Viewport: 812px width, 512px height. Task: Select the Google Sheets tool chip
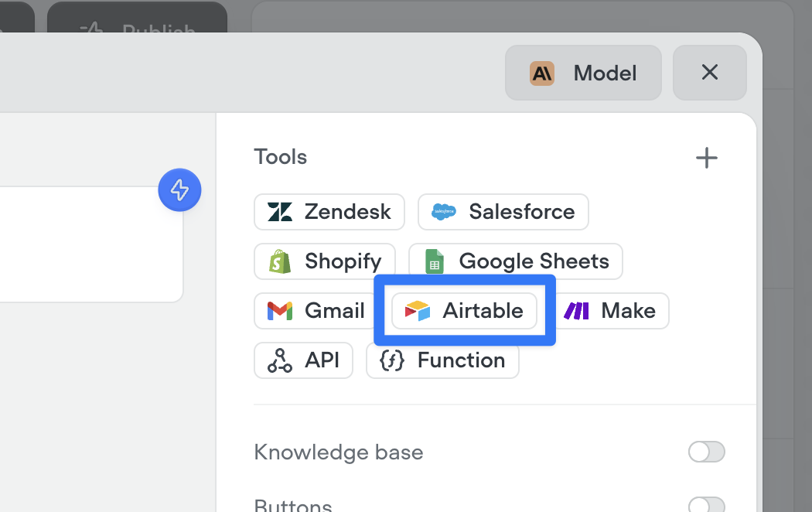(516, 261)
